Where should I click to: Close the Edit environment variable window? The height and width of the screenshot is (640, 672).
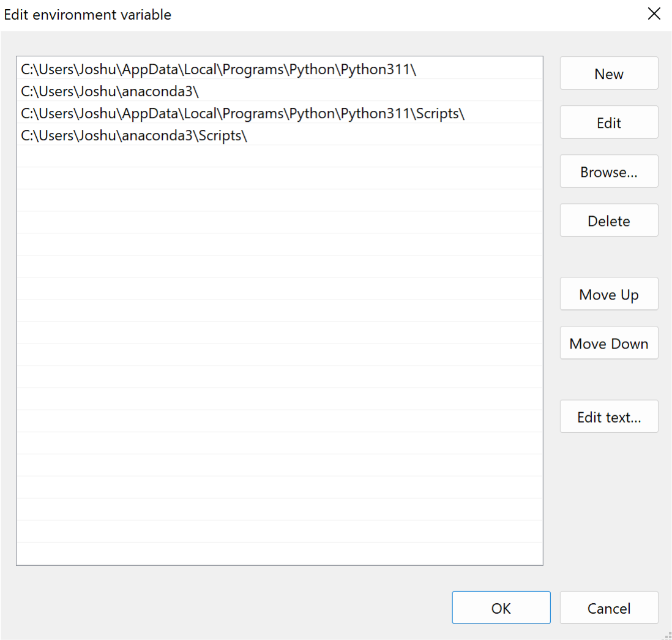tap(654, 13)
